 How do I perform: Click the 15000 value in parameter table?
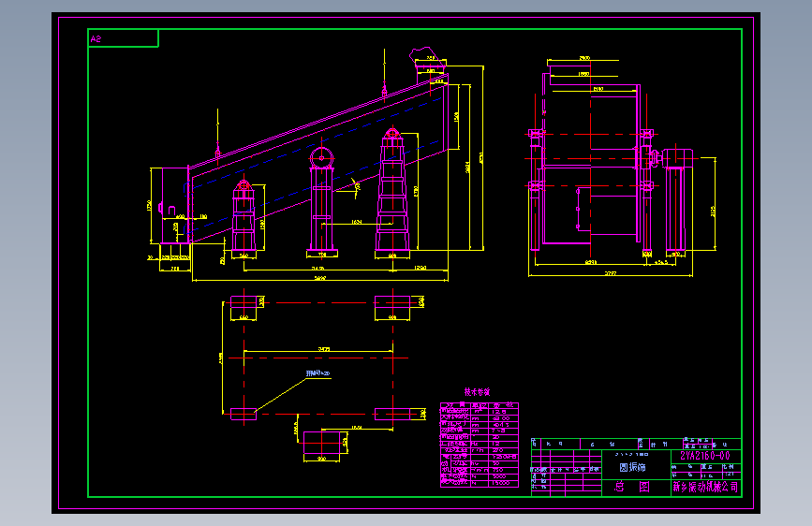[501, 483]
